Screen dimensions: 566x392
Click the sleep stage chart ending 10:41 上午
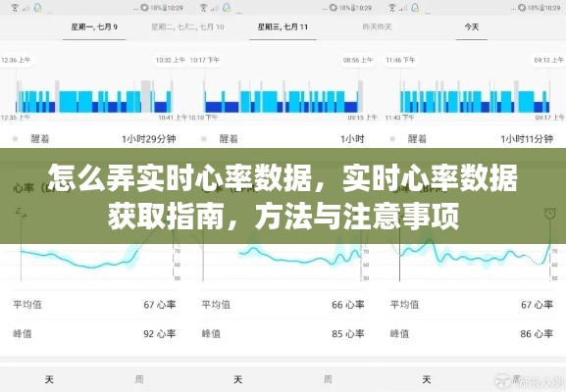coord(94,96)
